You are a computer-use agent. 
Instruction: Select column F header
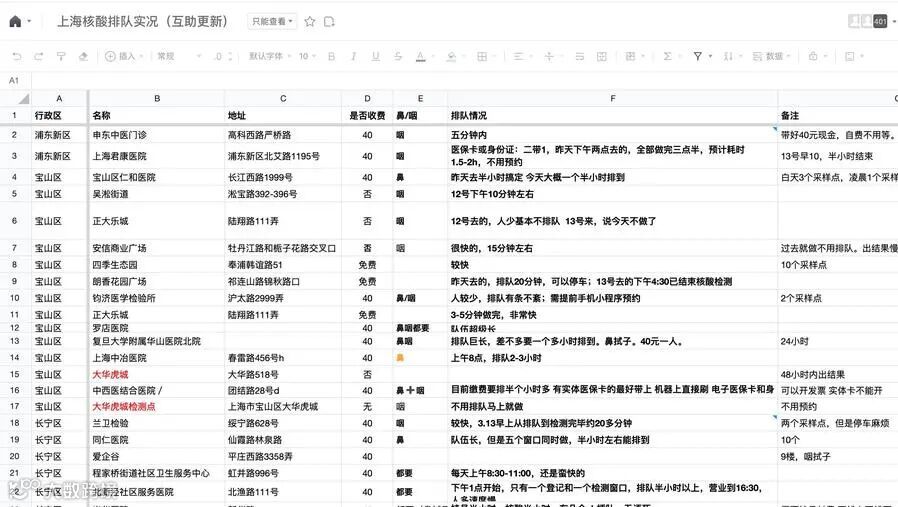point(613,99)
